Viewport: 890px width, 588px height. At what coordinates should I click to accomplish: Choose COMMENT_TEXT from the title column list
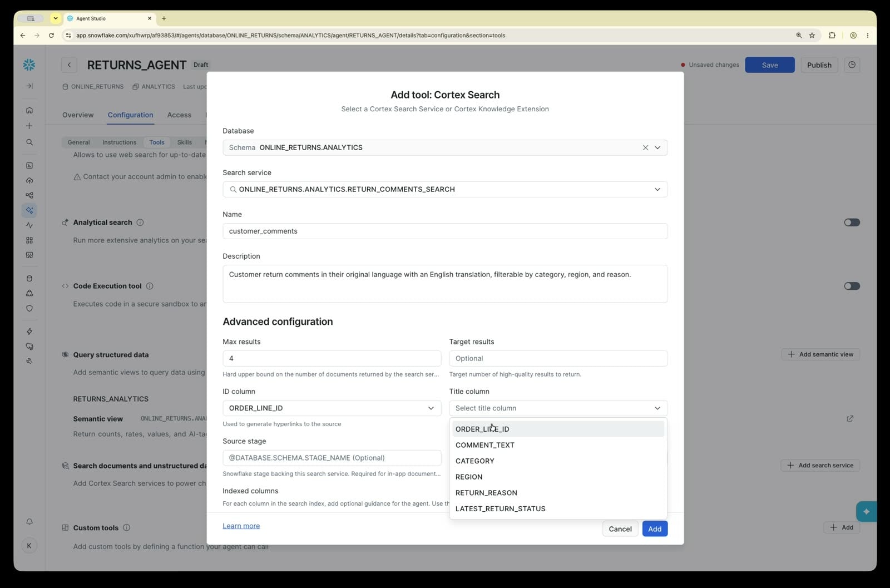coord(558,445)
